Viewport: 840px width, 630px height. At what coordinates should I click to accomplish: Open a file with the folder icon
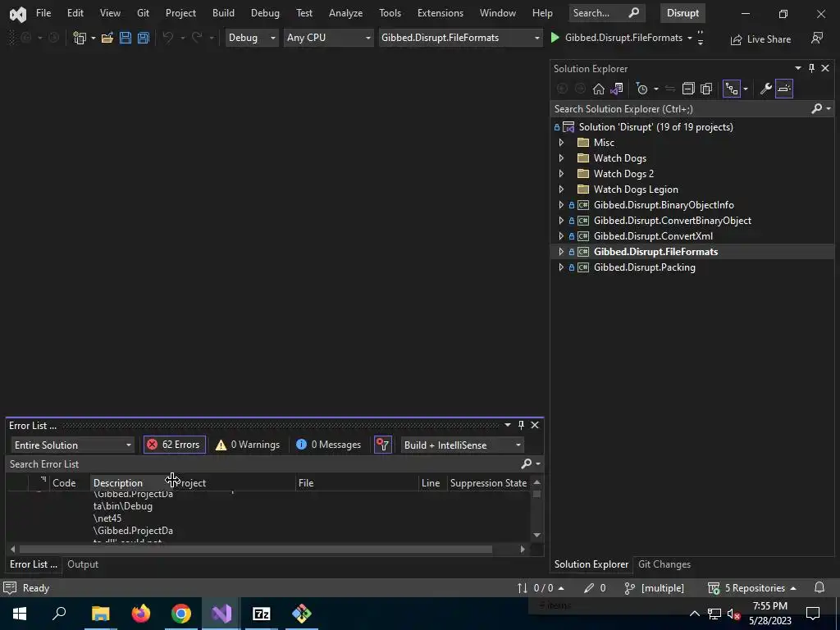coord(107,38)
